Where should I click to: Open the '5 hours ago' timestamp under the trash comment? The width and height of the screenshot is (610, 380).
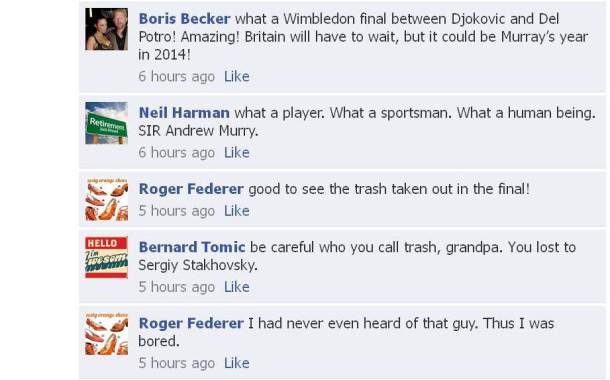pos(177,211)
